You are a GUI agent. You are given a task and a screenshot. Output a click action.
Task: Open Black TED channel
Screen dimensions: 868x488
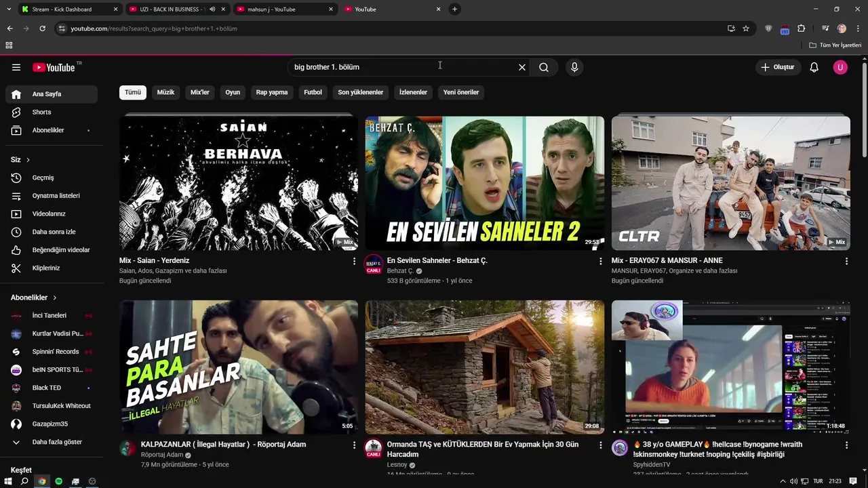[52, 388]
